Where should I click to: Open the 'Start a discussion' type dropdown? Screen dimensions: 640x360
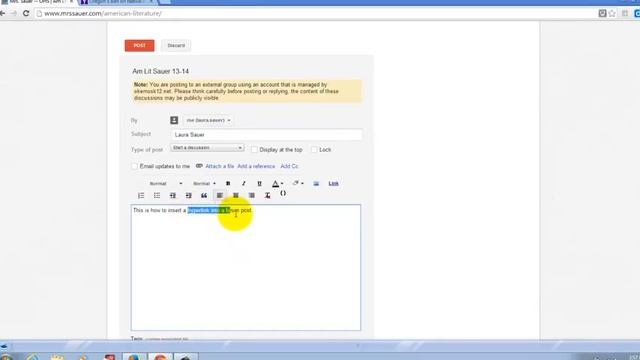tap(207, 148)
